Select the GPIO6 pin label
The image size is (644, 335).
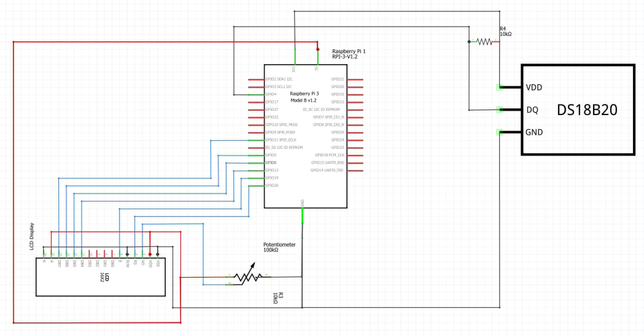tap(271, 163)
